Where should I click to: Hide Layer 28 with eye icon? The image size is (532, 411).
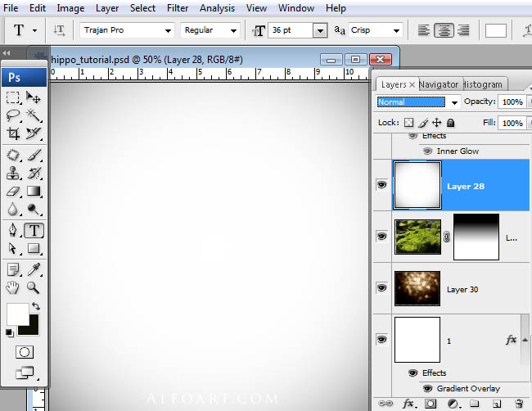point(381,185)
